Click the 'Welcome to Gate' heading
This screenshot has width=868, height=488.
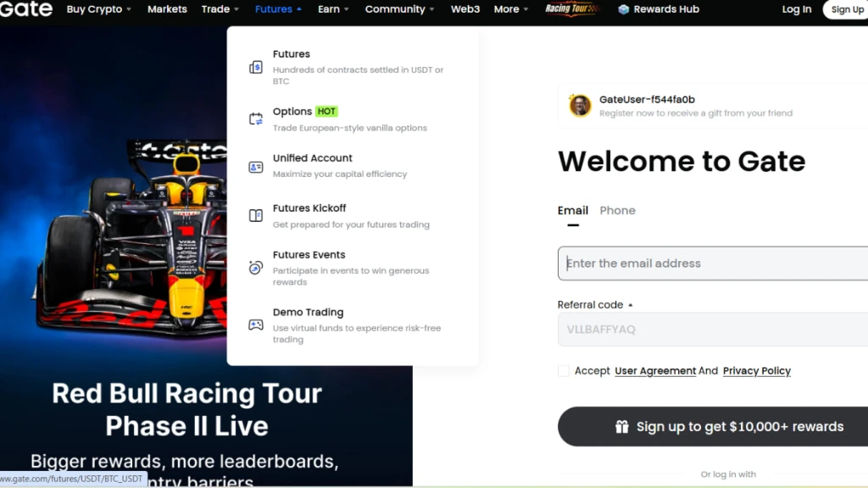point(682,161)
